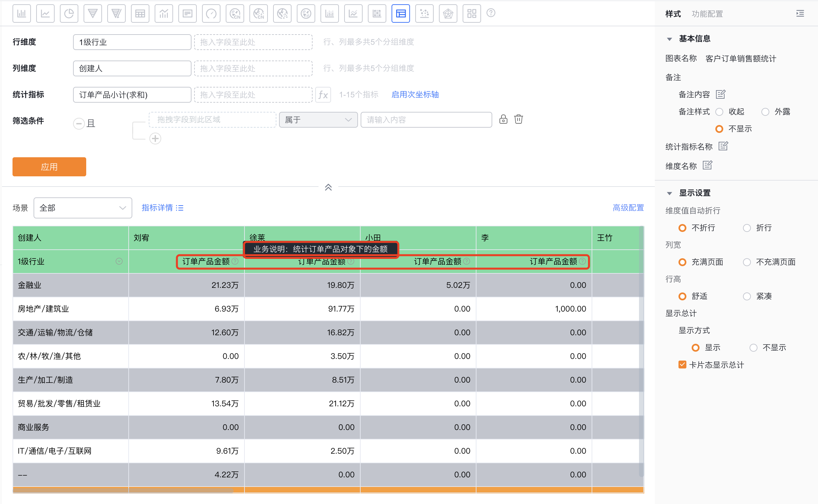Image resolution: width=818 pixels, height=504 pixels.
Task: Collapse the 基本信息 section
Action: coord(669,39)
